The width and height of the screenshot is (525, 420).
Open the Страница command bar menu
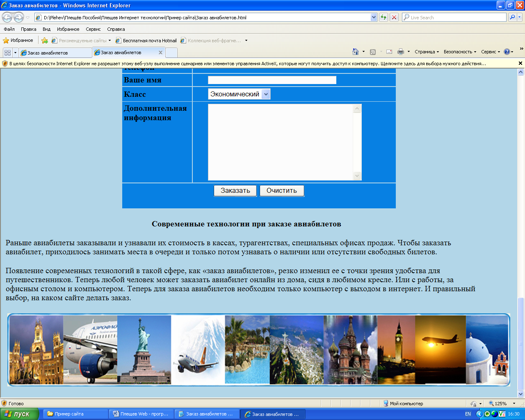coord(427,52)
